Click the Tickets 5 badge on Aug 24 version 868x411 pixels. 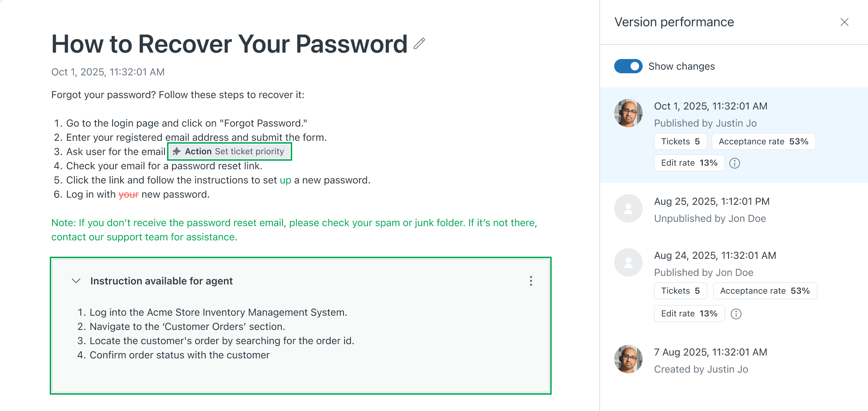pyautogui.click(x=680, y=291)
